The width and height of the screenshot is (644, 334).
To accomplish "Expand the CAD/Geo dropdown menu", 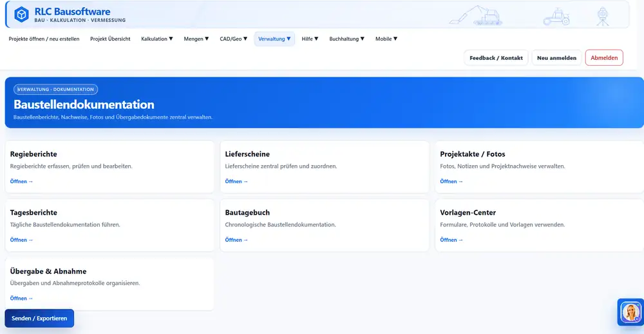I will [x=233, y=39].
